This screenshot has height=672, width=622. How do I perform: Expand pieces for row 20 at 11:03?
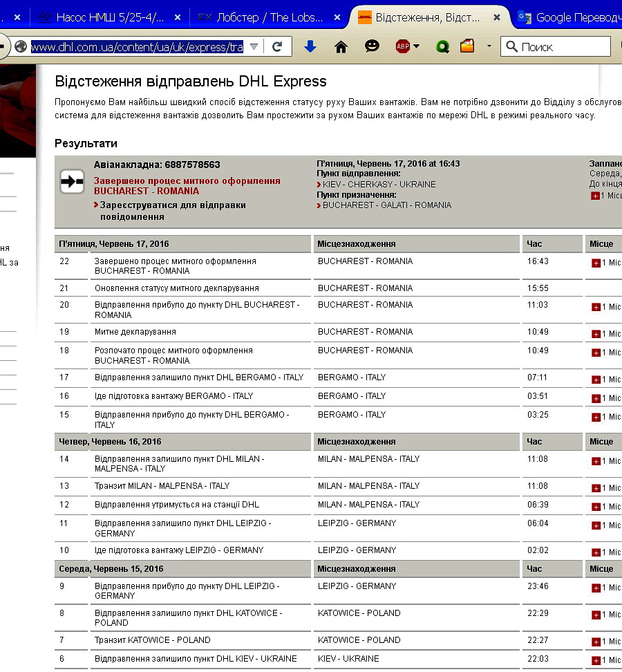point(596,307)
